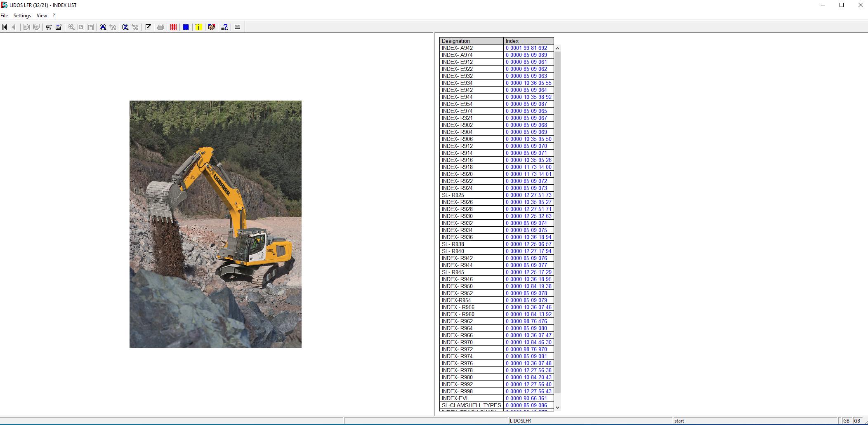Image resolution: width=868 pixels, height=425 pixels.
Task: Select the SL- R938 row
Action: [497, 244]
